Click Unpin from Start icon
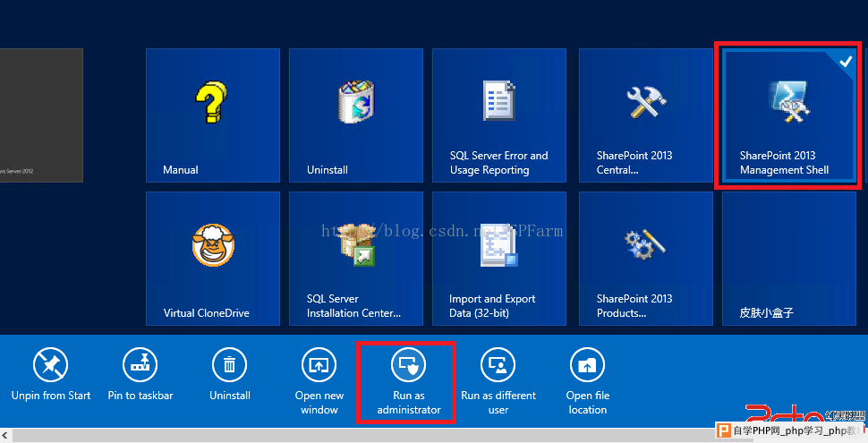This screenshot has height=443, width=868. pos(50,365)
